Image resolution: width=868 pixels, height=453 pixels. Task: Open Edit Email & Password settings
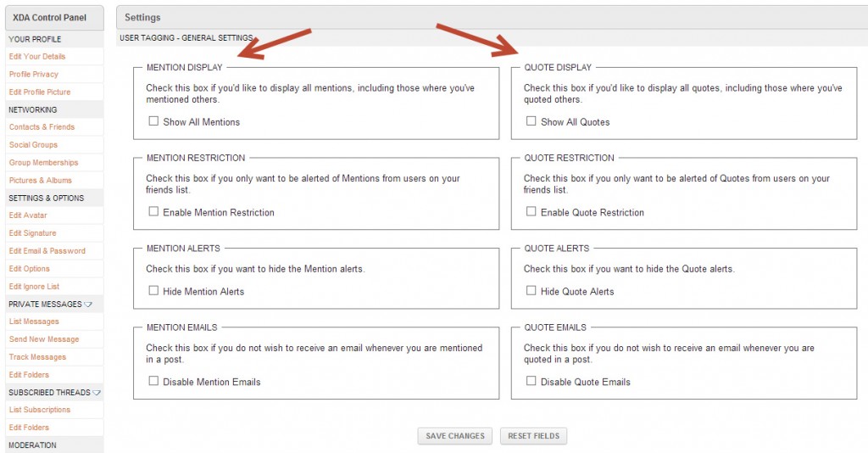tap(47, 251)
